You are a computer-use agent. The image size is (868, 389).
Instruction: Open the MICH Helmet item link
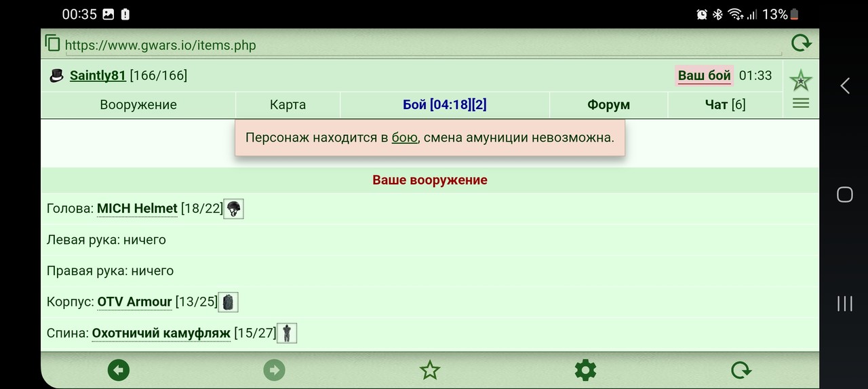[x=137, y=209]
